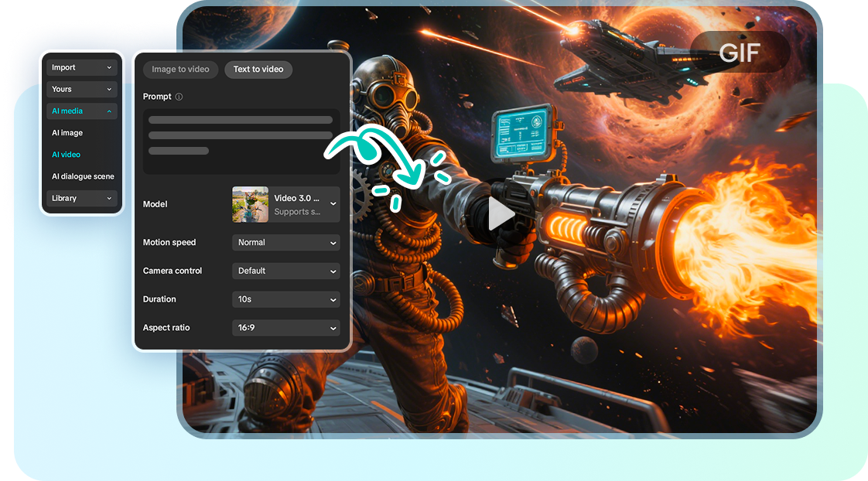Expand the Yours section

81,89
